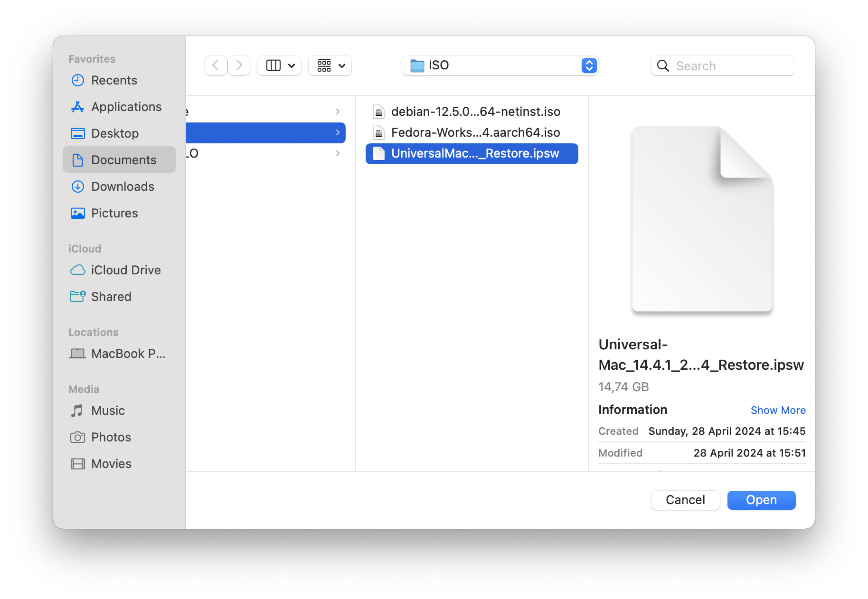Click the ipsw file preview thumbnail
The image size is (868, 599).
click(x=702, y=219)
